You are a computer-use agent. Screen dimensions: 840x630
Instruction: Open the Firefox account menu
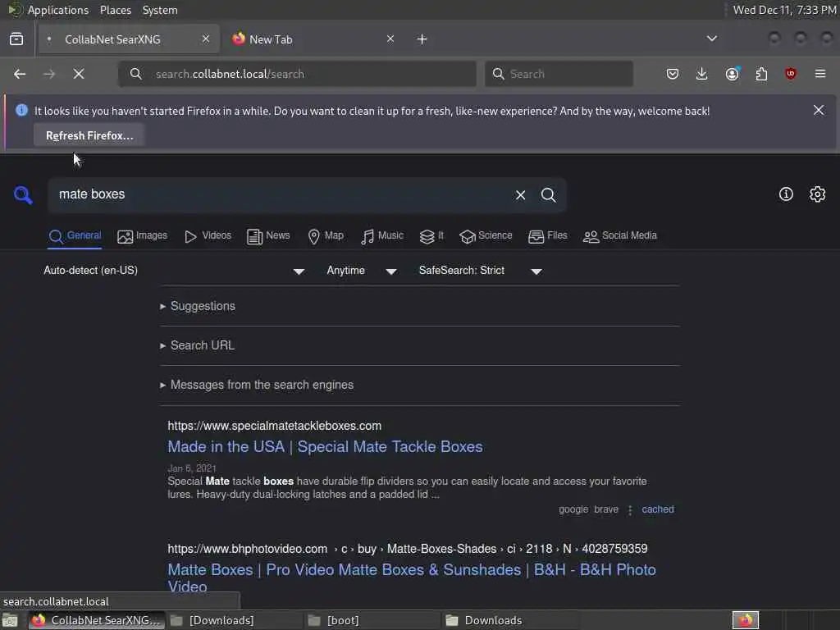pyautogui.click(x=733, y=74)
